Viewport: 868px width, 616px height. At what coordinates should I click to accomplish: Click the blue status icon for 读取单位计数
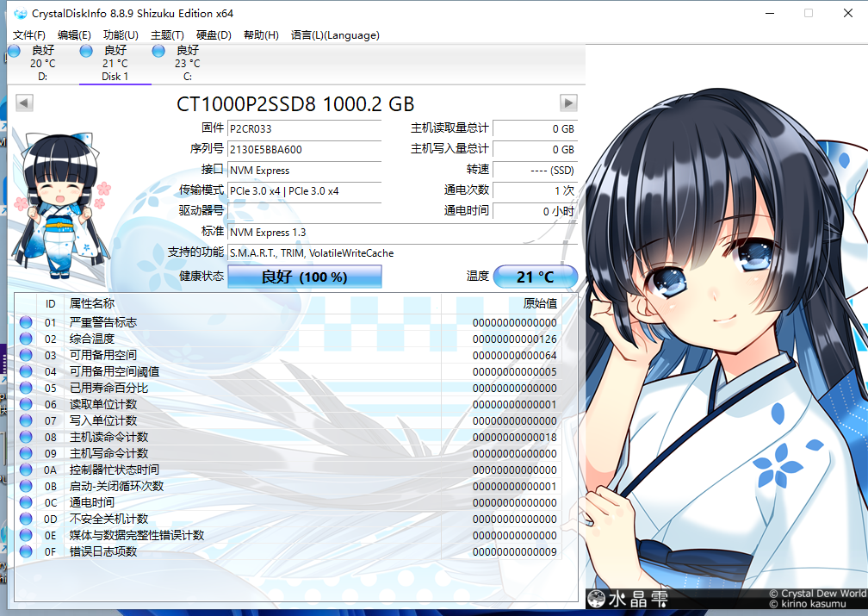click(x=26, y=404)
